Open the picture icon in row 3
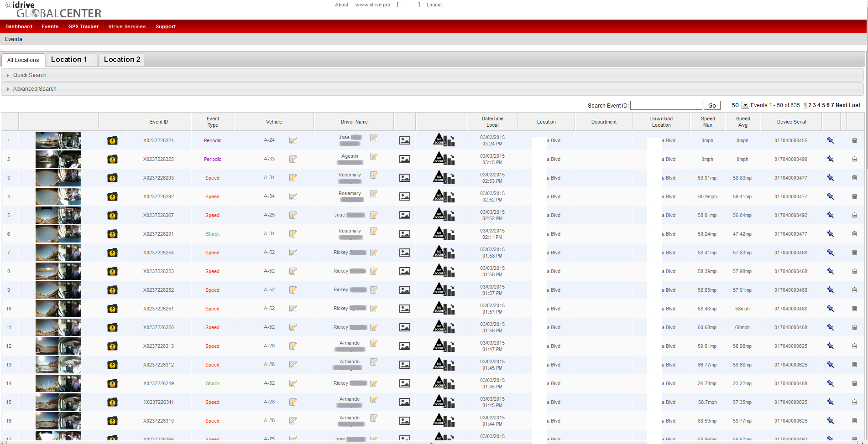The width and height of the screenshot is (868, 444). (404, 178)
